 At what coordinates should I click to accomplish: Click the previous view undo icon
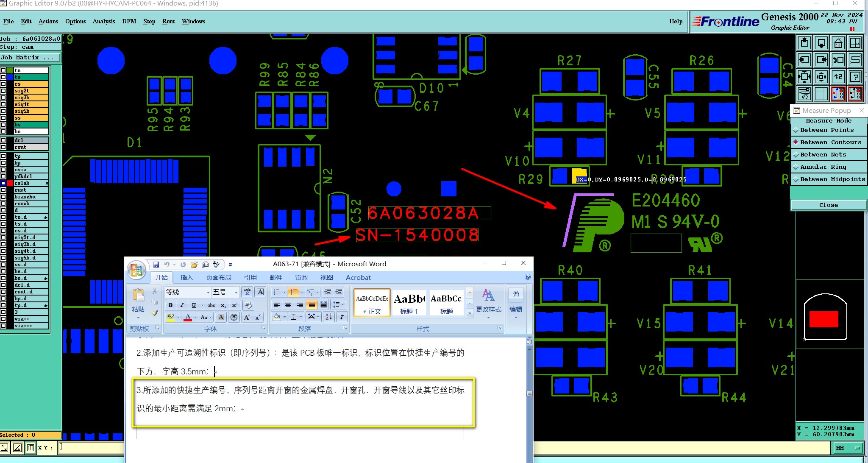(838, 60)
